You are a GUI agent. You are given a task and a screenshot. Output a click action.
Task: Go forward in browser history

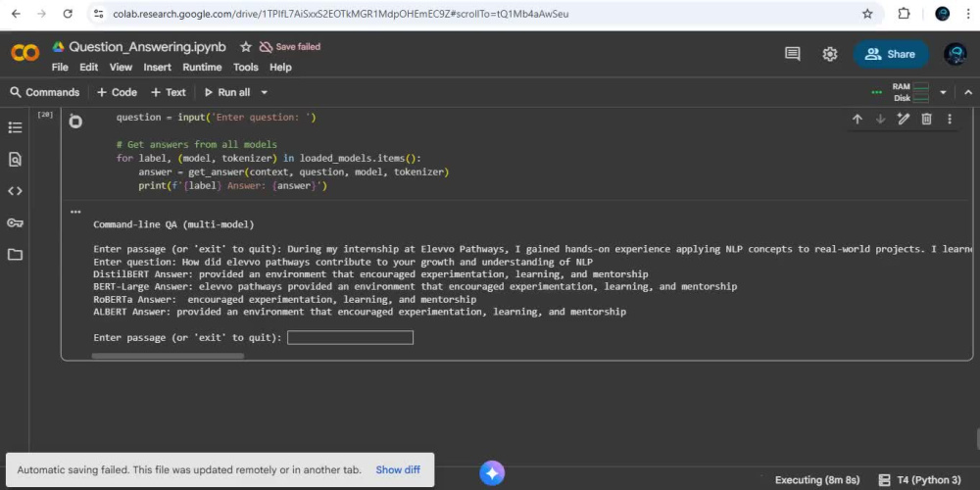(x=41, y=14)
